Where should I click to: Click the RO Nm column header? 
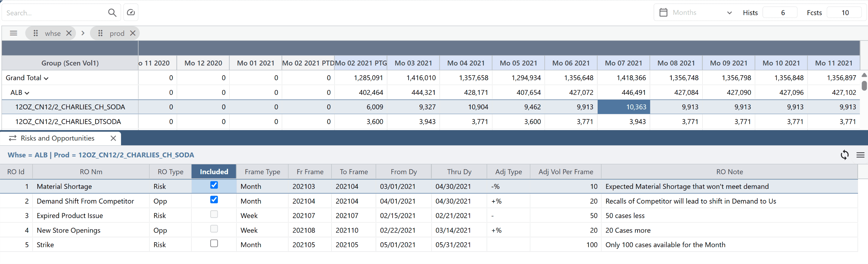click(x=91, y=172)
